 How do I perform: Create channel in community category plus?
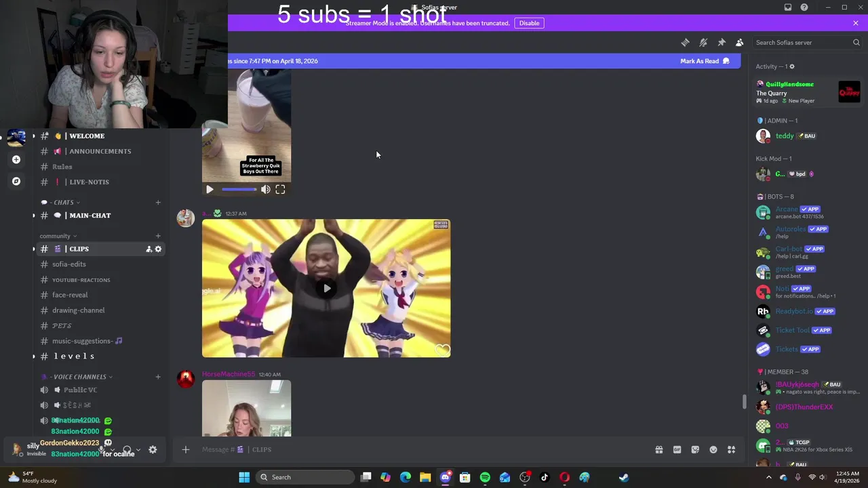tap(158, 236)
